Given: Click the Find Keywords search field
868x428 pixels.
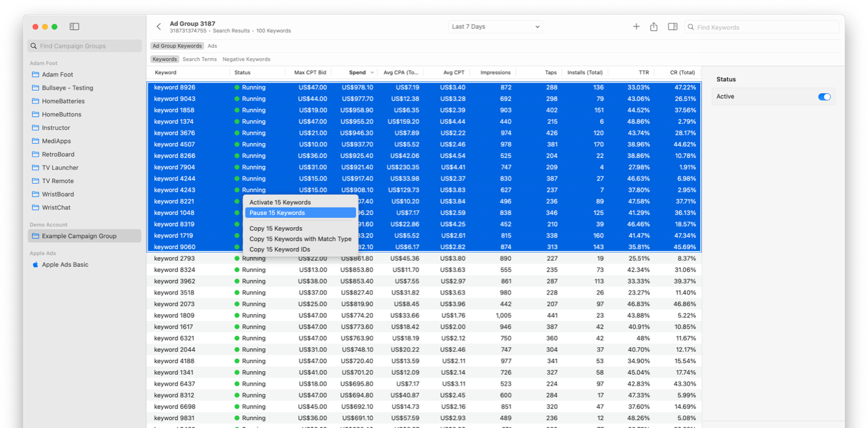Looking at the screenshot, I should [x=762, y=27].
